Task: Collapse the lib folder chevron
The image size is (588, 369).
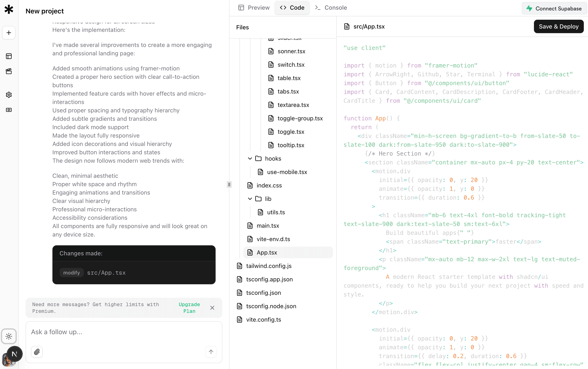Action: (250, 199)
